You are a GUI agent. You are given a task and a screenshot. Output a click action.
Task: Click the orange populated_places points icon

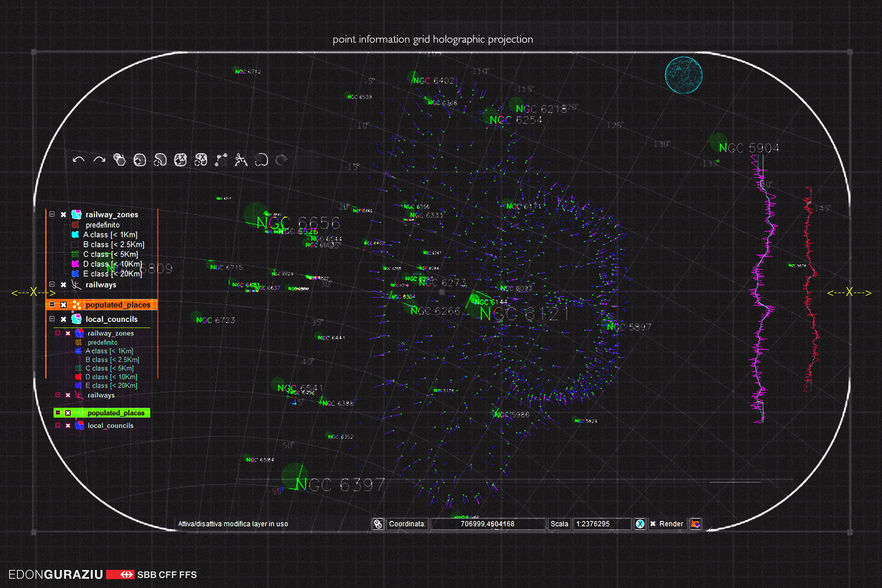(76, 305)
